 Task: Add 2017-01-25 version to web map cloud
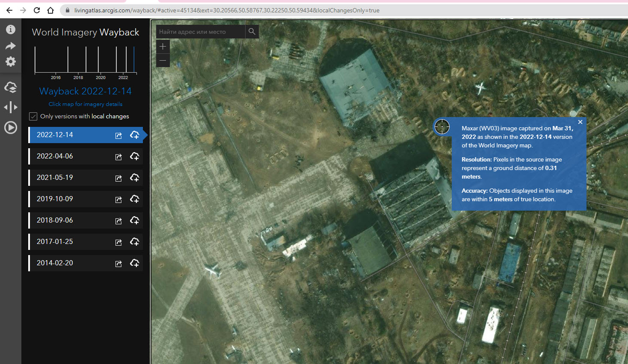point(134,242)
